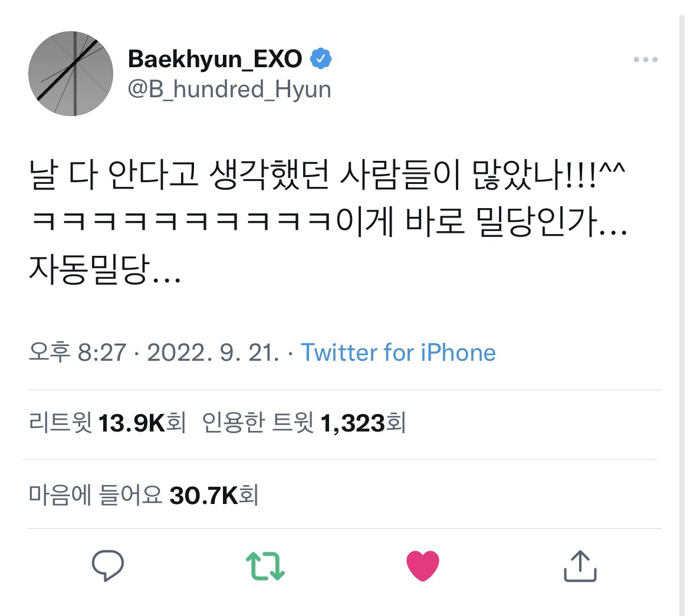Click the 오후 8:27 timestamp
This screenshot has height=616, width=690.
(x=77, y=353)
